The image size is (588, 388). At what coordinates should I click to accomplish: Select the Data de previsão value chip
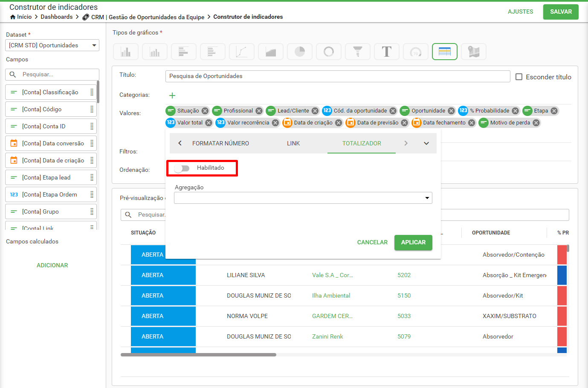(x=377, y=123)
